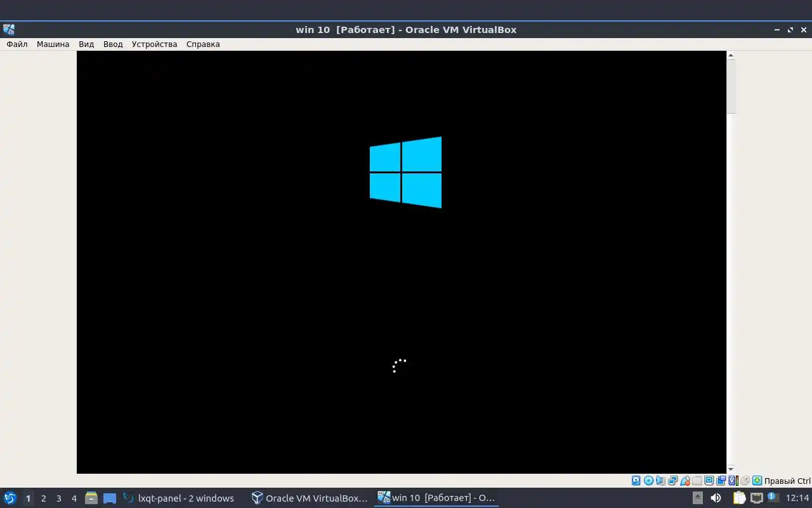The height and width of the screenshot is (508, 812).
Task: Click the network adapters indicator icon
Action: point(672,481)
